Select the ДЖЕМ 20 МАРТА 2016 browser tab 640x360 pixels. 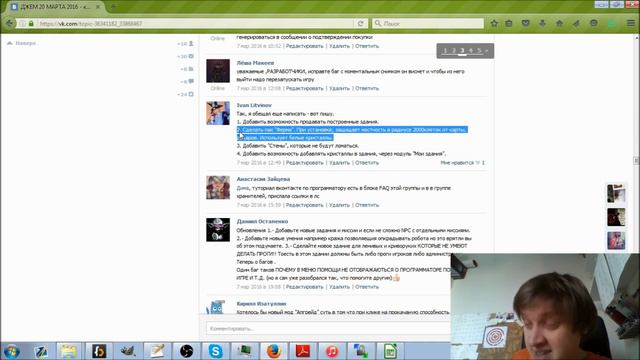[55, 7]
